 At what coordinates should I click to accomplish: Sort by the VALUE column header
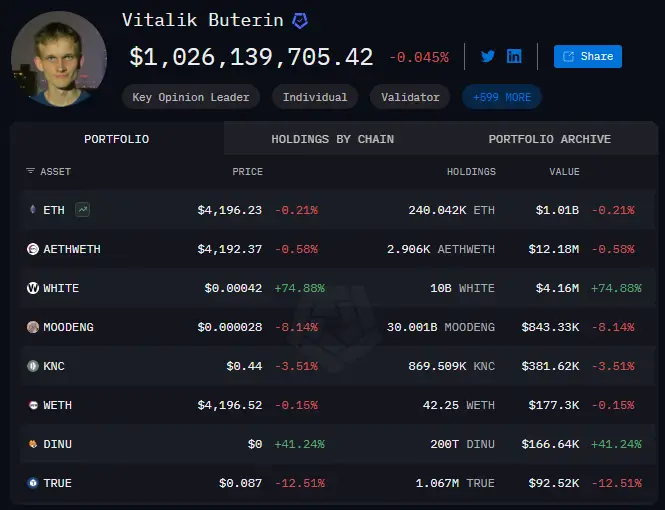(564, 172)
